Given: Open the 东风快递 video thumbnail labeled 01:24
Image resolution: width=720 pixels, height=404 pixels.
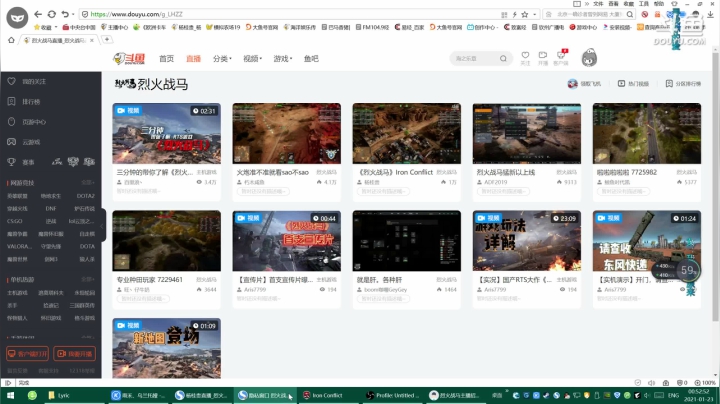Looking at the screenshot, I should 647,241.
